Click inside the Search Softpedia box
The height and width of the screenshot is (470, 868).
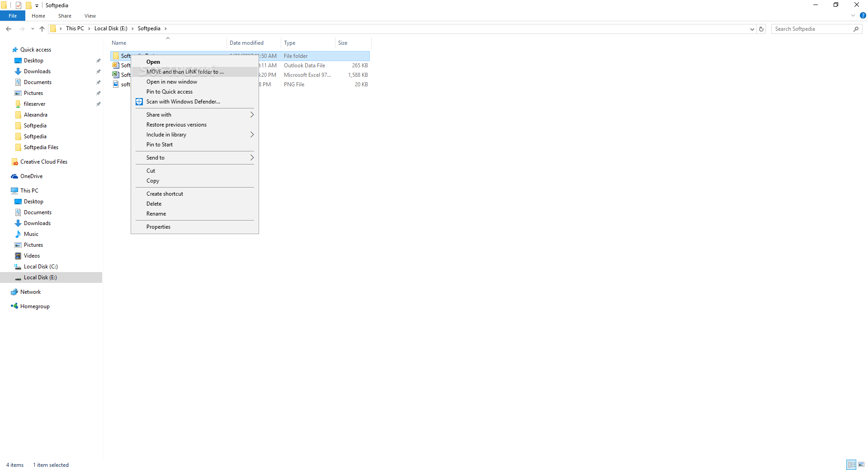point(809,28)
